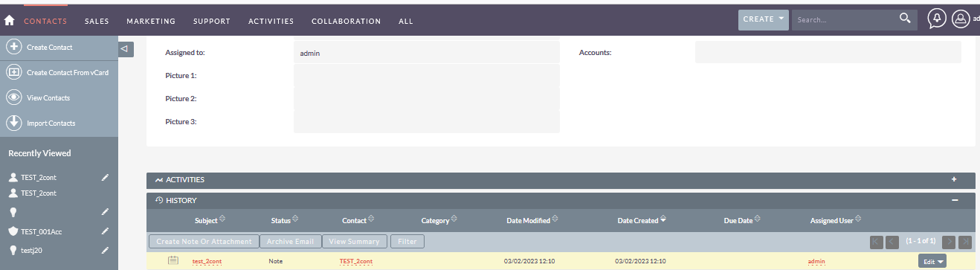Open the Marketing menu
The height and width of the screenshot is (270, 980).
[x=151, y=21]
